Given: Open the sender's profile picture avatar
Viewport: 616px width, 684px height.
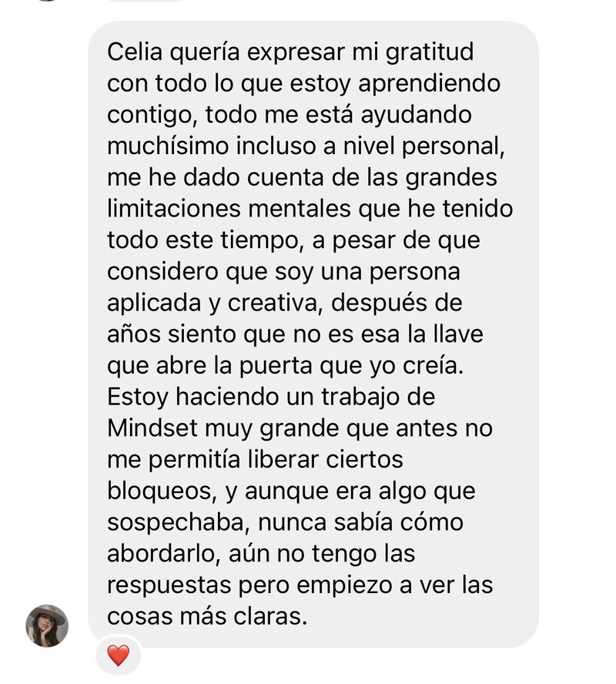Looking at the screenshot, I should pyautogui.click(x=47, y=625).
